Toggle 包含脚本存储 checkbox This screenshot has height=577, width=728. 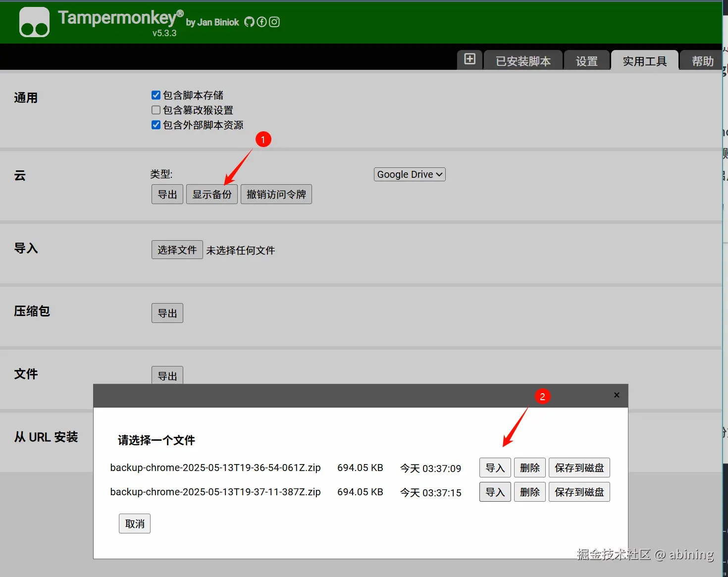click(x=156, y=95)
